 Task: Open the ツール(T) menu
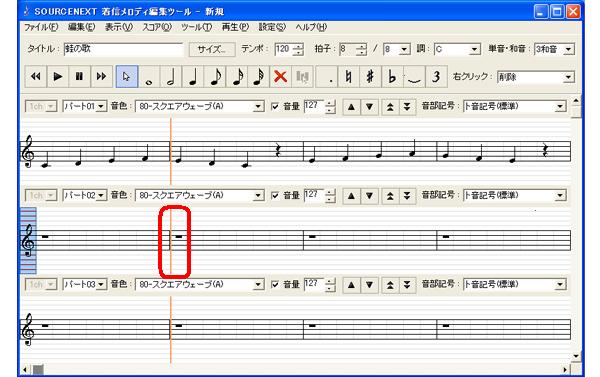click(196, 27)
